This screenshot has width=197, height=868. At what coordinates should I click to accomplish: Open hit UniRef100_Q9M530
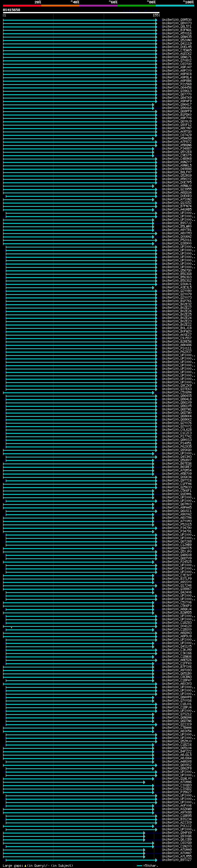[x=176, y=20]
